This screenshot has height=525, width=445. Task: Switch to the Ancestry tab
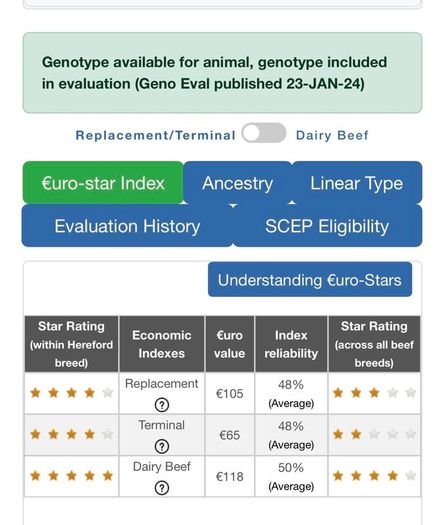[237, 183]
